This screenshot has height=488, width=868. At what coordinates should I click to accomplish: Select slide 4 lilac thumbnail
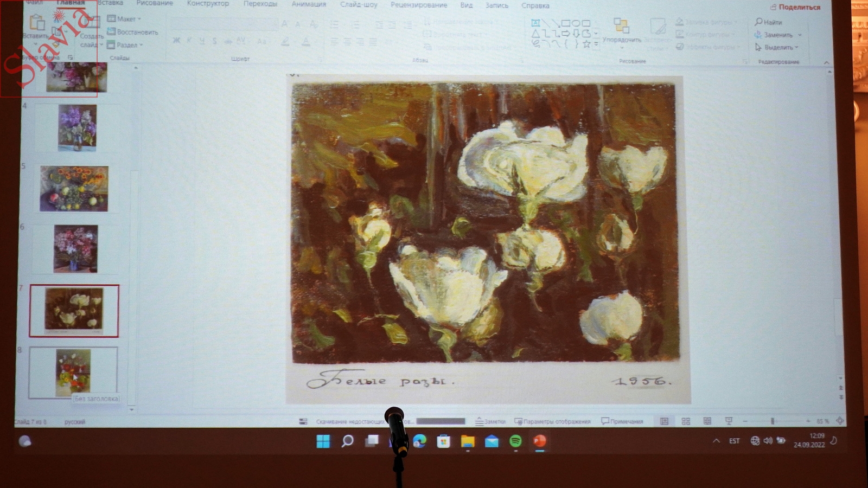tap(77, 128)
